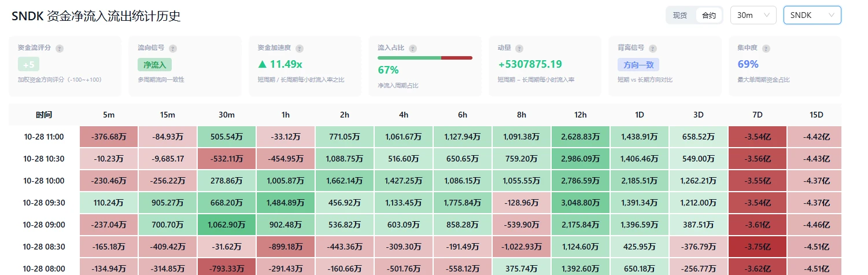Select the 10-28 09:30 row time
The image size is (868, 275).
point(44,203)
